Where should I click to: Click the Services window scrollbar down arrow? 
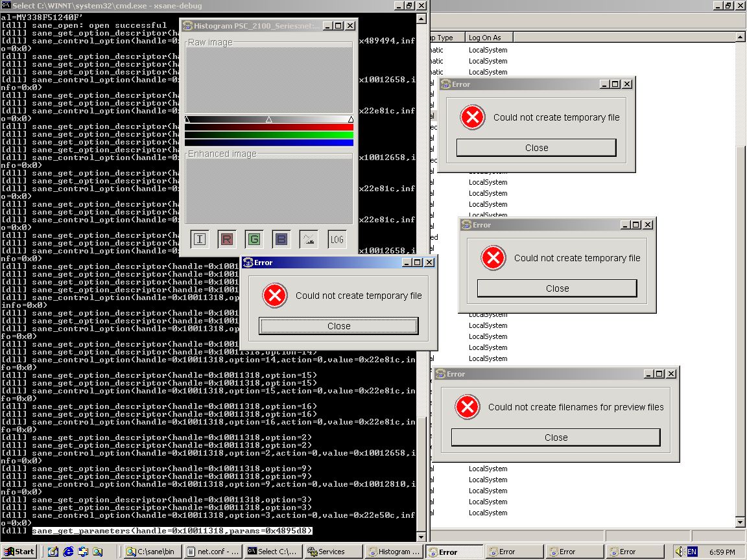pyautogui.click(x=741, y=522)
